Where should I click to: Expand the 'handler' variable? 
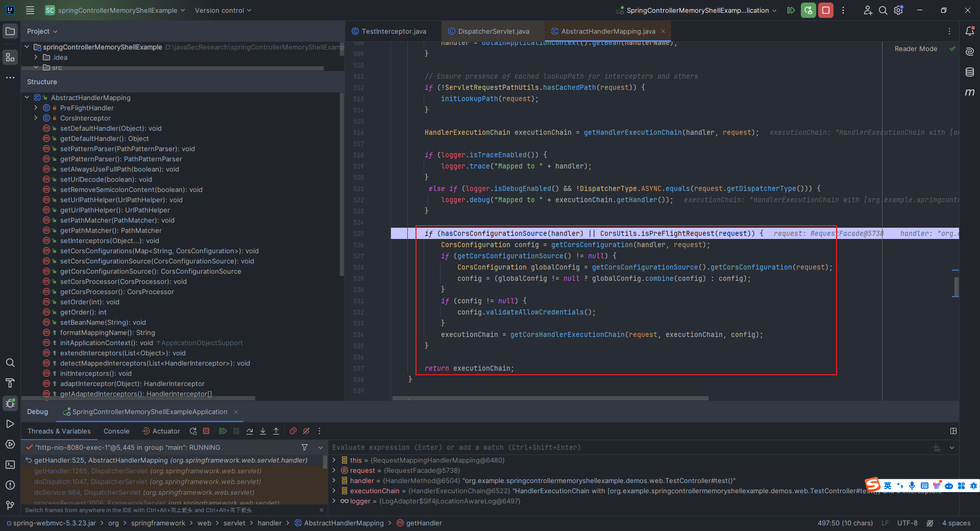click(334, 480)
